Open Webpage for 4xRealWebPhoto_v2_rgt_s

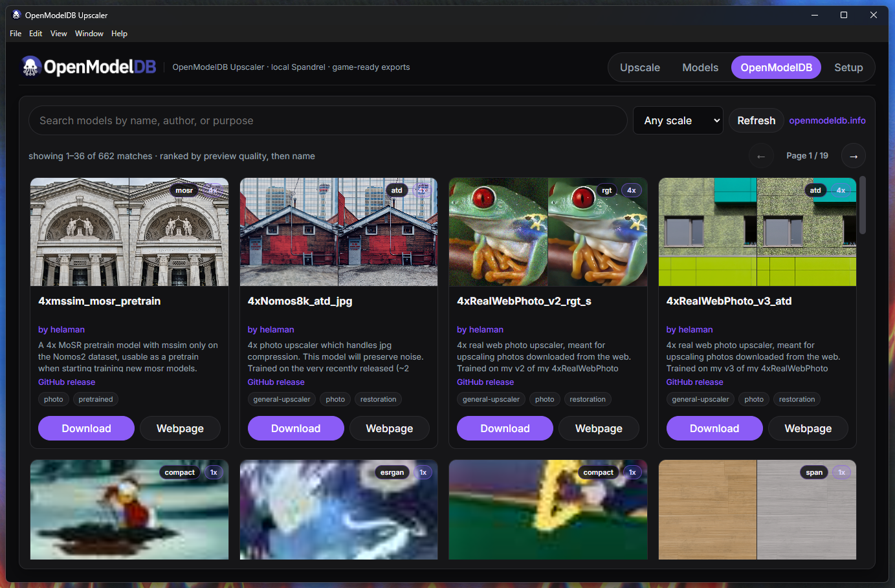click(x=599, y=428)
